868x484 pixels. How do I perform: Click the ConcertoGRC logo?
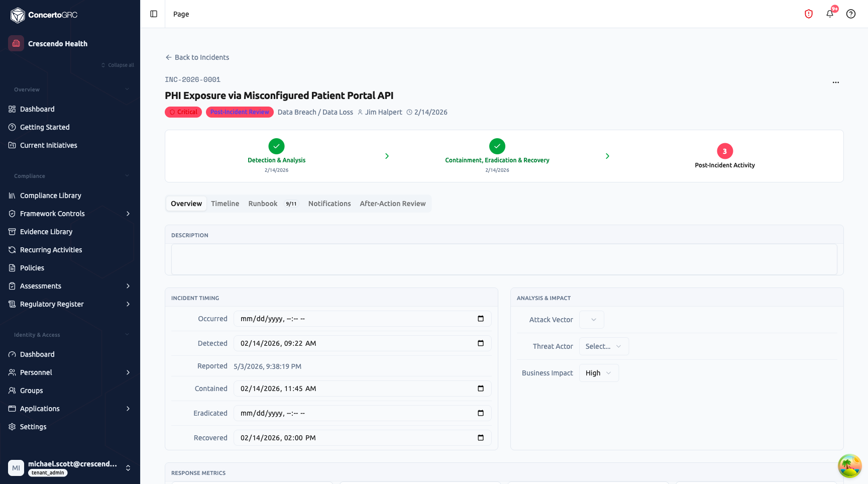point(44,15)
